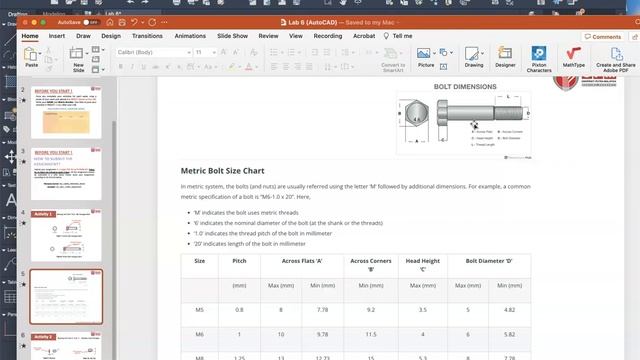Image resolution: width=640 pixels, height=360 pixels.
Task: Open the quick access more (ellipsis) menu
Action: (164, 22)
